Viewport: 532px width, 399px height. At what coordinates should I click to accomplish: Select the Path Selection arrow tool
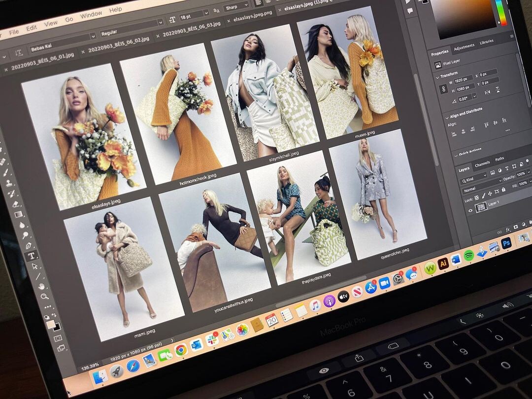(34, 266)
